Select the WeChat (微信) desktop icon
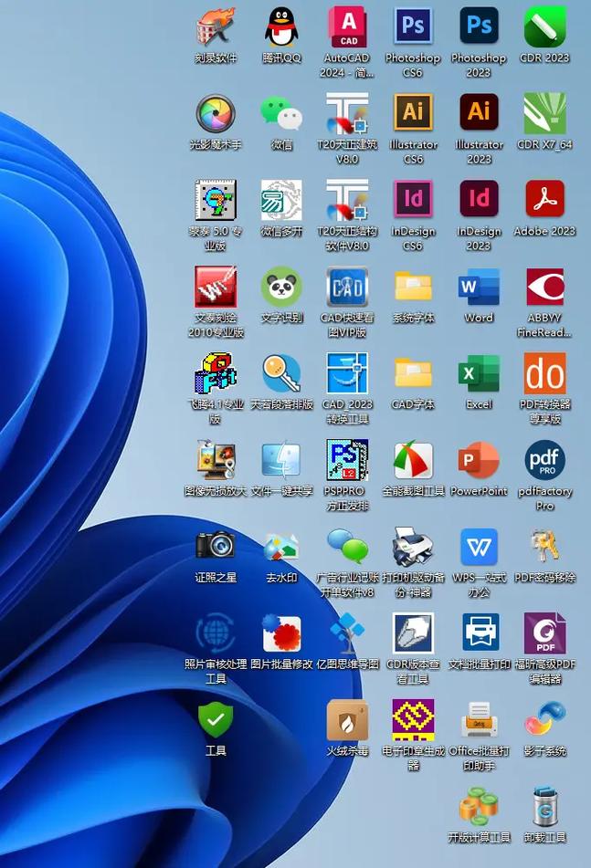 (x=281, y=114)
